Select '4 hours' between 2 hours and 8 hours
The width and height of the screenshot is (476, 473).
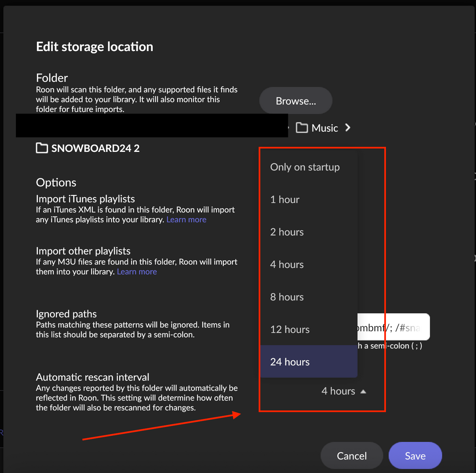(287, 264)
